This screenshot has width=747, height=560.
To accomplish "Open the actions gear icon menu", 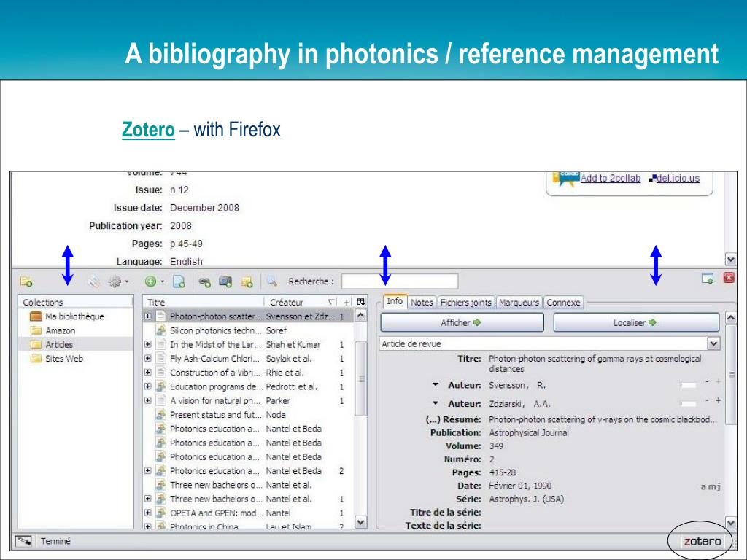I will (115, 281).
